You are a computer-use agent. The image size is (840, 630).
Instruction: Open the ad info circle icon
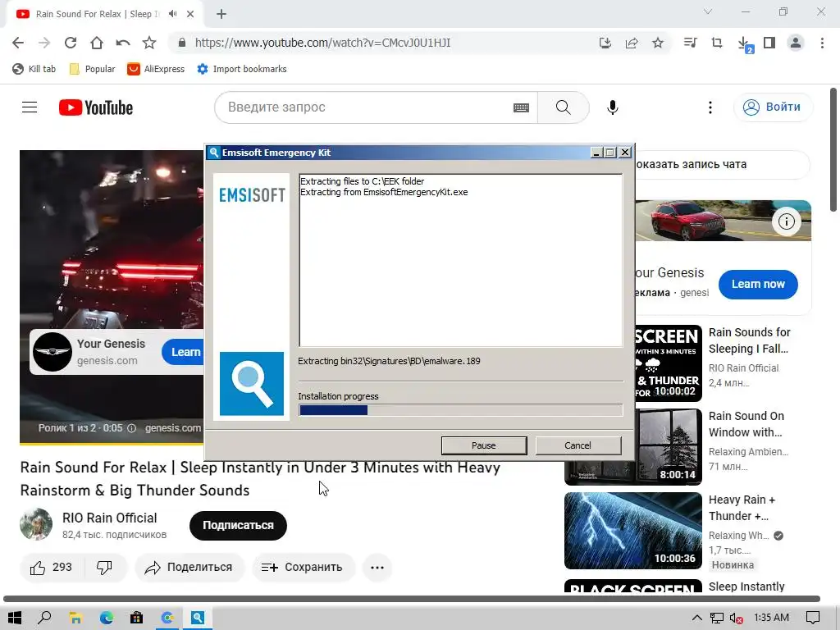pyautogui.click(x=786, y=221)
